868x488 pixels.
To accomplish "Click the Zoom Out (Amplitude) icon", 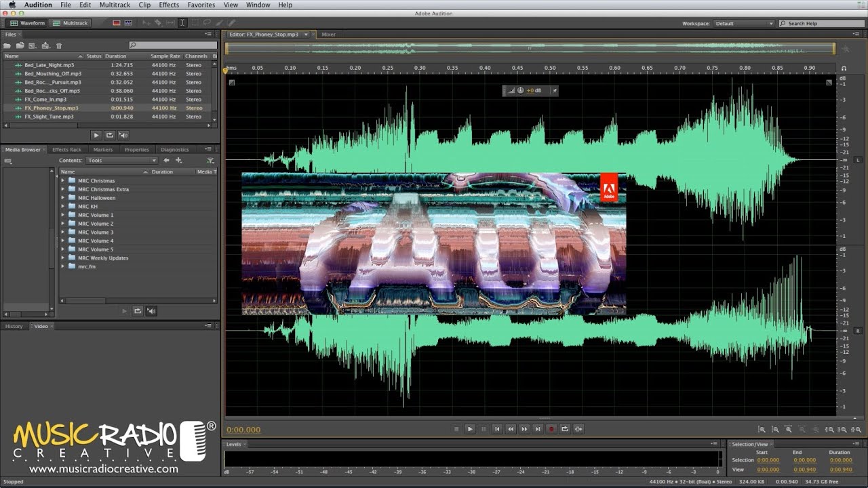I will [775, 429].
